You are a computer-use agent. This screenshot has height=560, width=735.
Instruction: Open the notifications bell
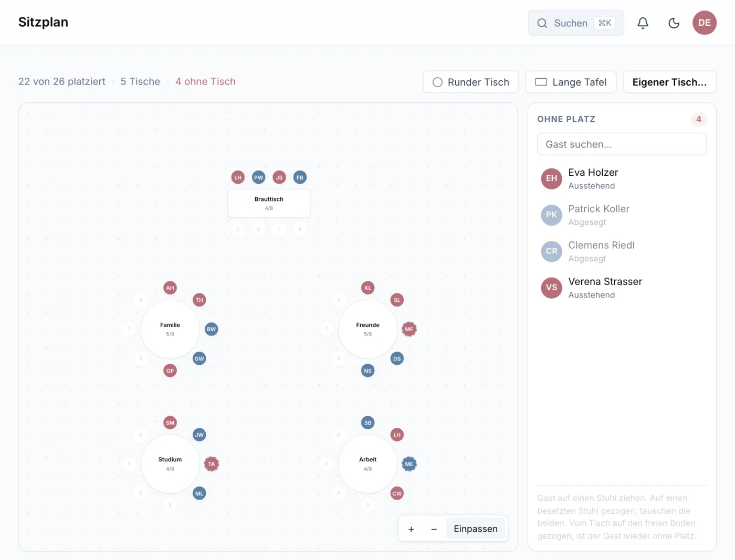[x=643, y=23]
